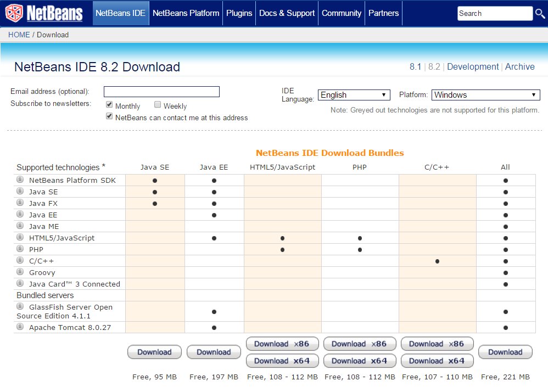Toggle NetBeans can contact me checkbox
The height and width of the screenshot is (392, 548).
[x=109, y=116]
